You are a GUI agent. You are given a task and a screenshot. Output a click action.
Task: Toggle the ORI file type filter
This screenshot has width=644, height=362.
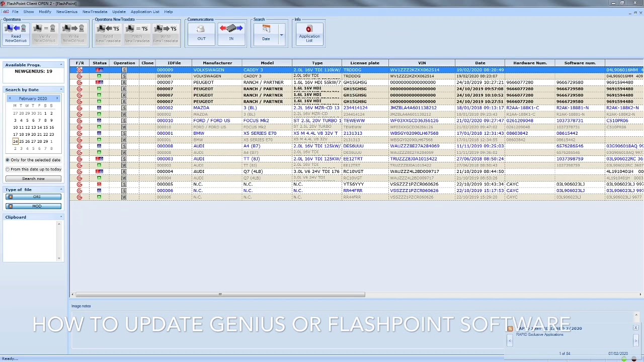33,197
